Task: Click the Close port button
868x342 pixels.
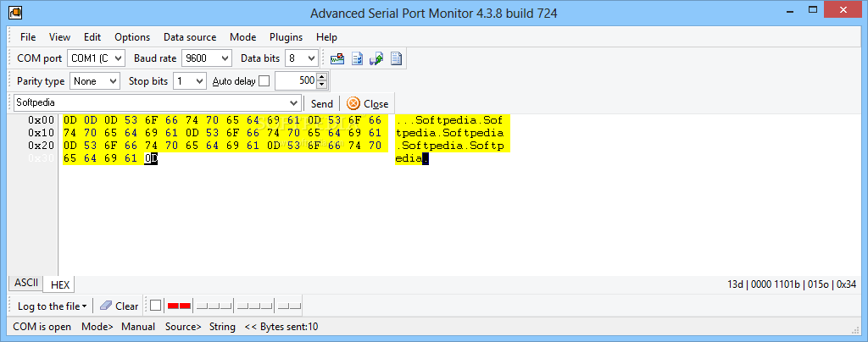Action: (368, 103)
